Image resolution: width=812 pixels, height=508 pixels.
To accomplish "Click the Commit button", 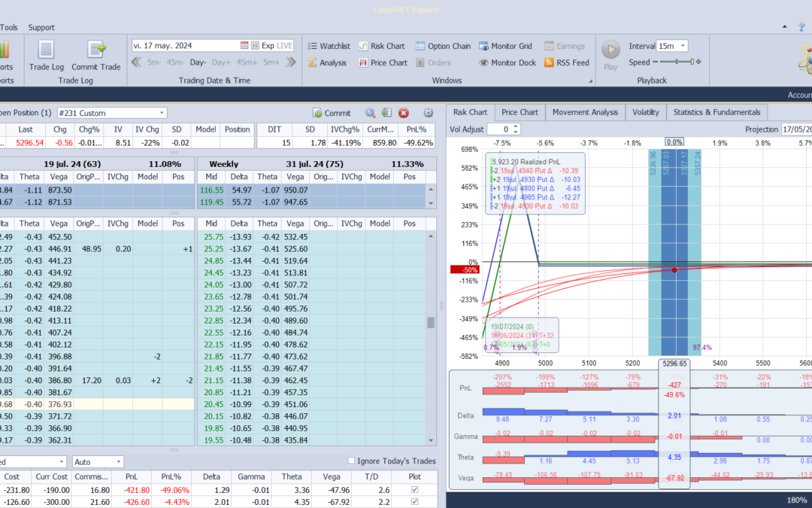I will click(x=332, y=113).
